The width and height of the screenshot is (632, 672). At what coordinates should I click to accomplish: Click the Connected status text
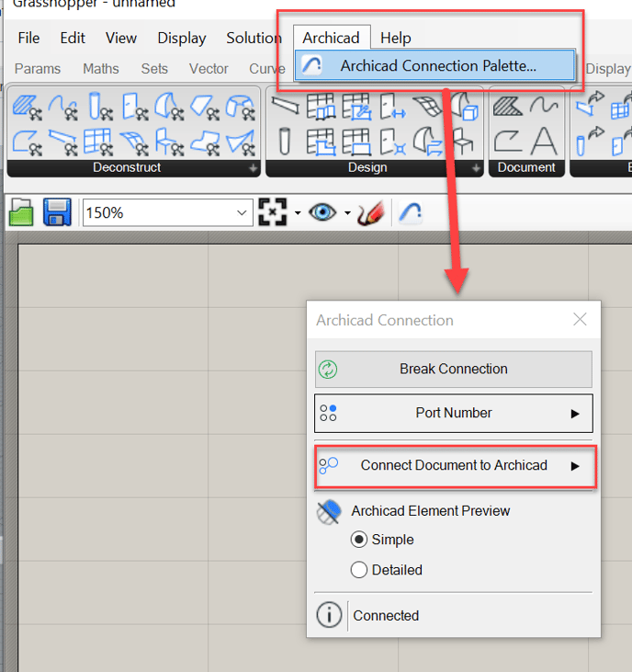(x=386, y=615)
